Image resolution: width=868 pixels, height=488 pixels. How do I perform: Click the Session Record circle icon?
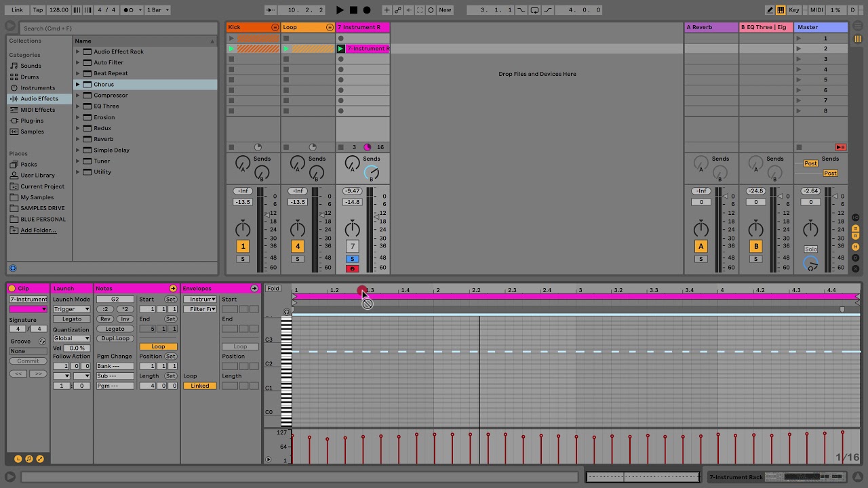tap(431, 10)
